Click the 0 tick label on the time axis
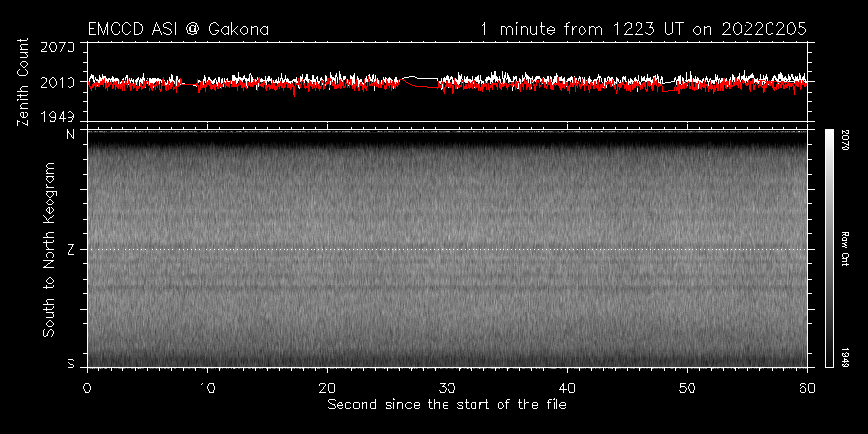 click(x=87, y=387)
